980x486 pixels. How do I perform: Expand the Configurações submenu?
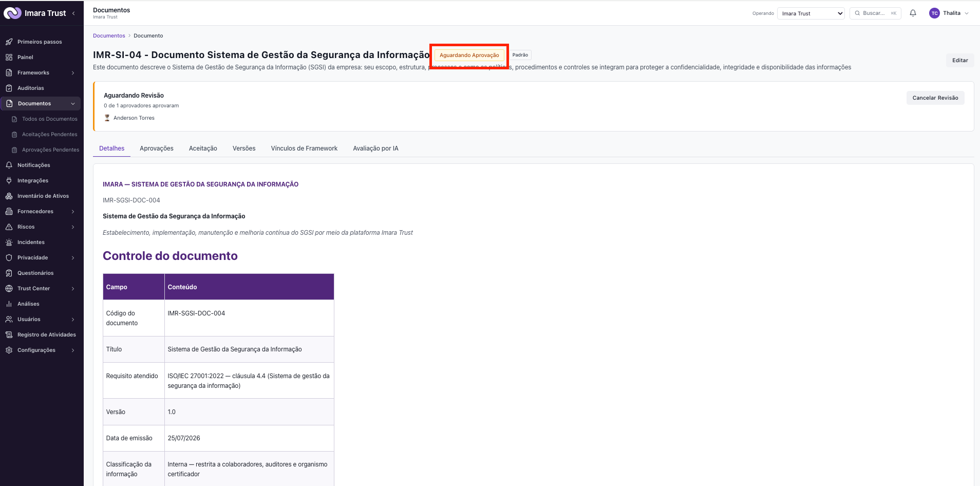click(73, 350)
